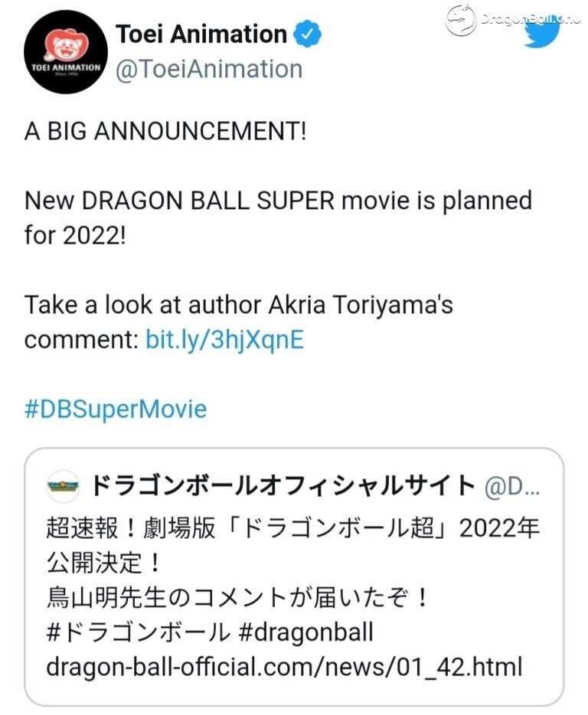
Task: Click the truncated @D... handle
Action: (x=511, y=487)
